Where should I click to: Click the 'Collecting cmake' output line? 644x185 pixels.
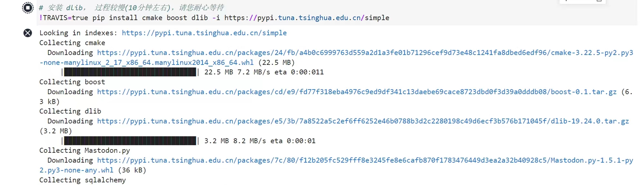click(72, 43)
